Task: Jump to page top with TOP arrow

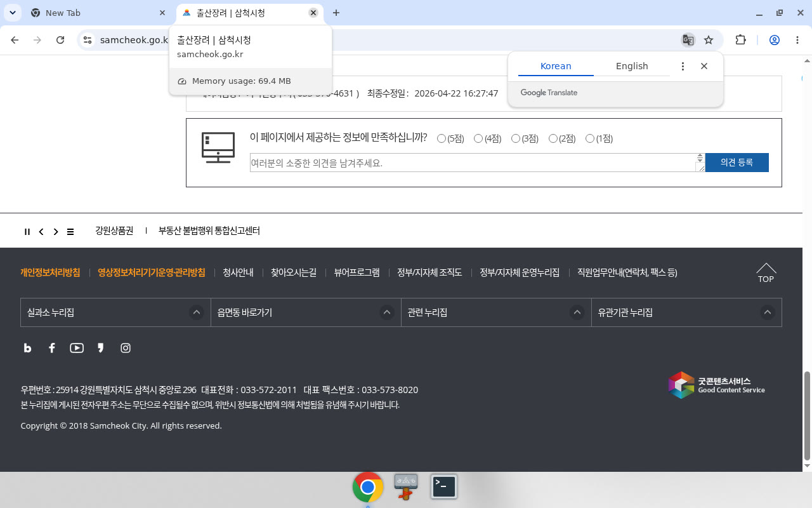Action: (x=766, y=273)
